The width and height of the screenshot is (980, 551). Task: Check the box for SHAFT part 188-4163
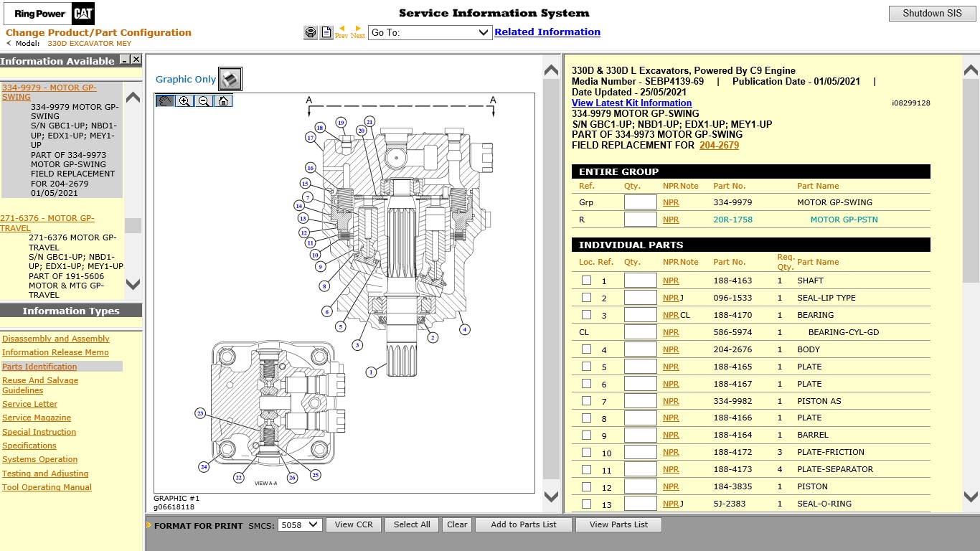click(587, 281)
